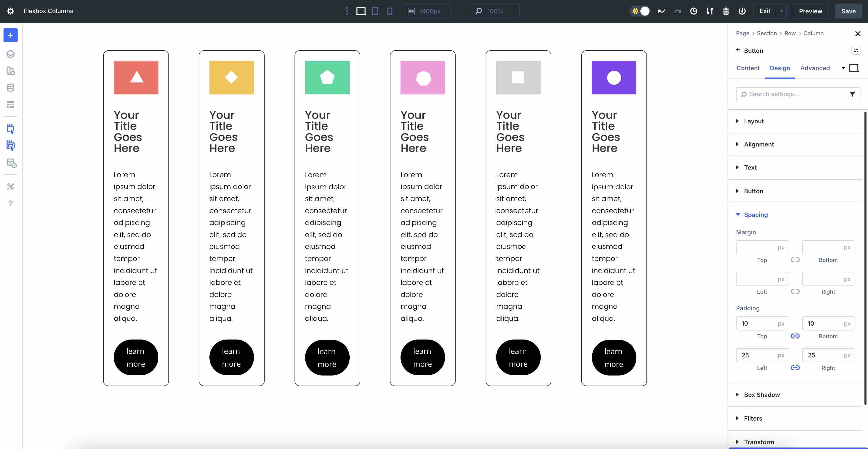Click the Preview button
Viewport: 868px width, 449px height.
point(810,11)
